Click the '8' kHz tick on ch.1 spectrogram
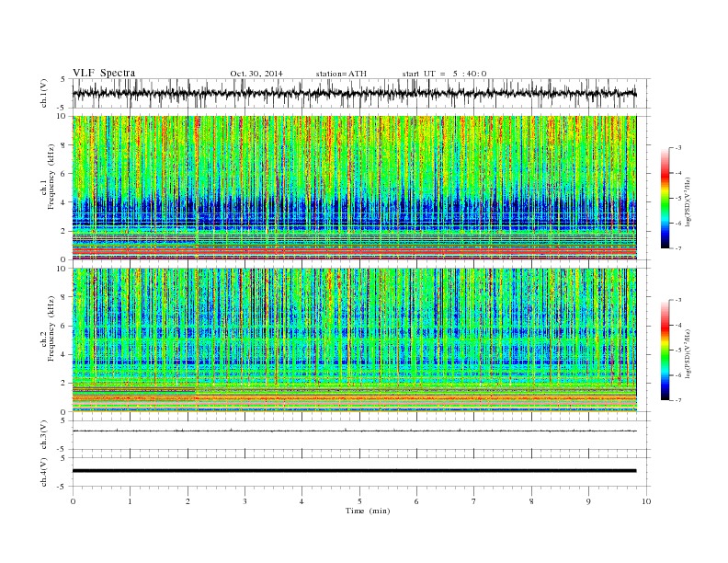This screenshot has height=563, width=728. 64,145
